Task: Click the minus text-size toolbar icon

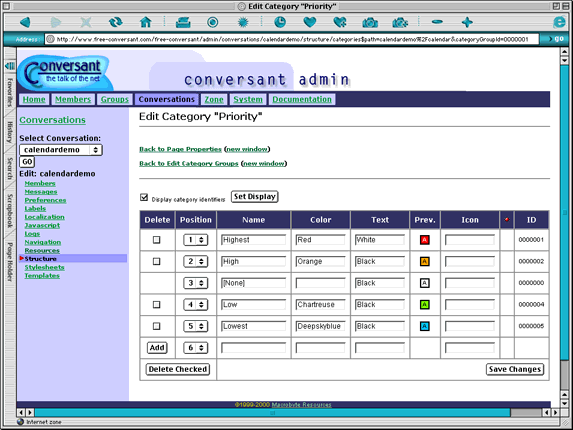Action: pos(437,23)
